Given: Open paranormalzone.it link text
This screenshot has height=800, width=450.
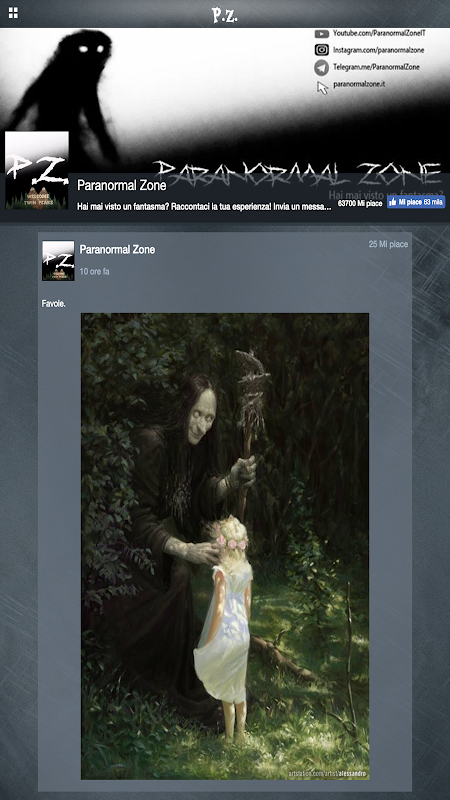Looking at the screenshot, I should pos(359,84).
